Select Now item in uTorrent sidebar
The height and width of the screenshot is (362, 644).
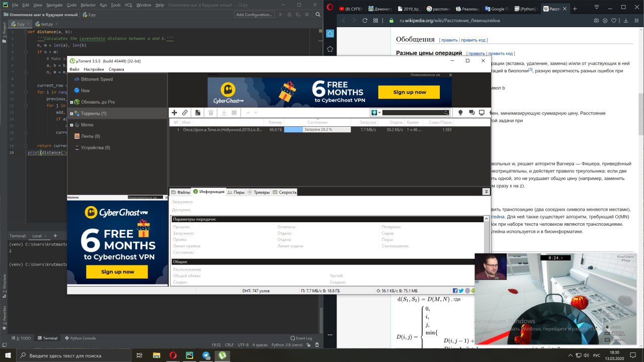pos(85,90)
